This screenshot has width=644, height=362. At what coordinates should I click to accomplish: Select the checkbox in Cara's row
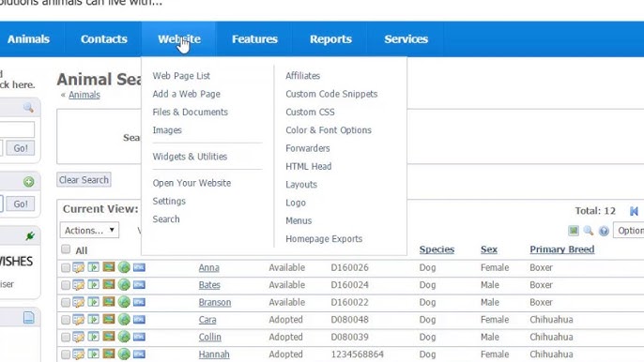click(x=66, y=320)
